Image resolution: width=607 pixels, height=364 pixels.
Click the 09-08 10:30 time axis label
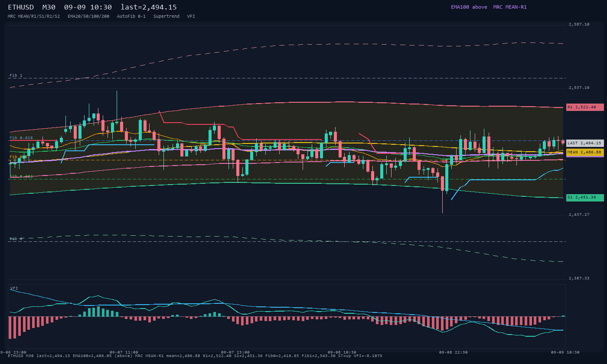pos(342,352)
